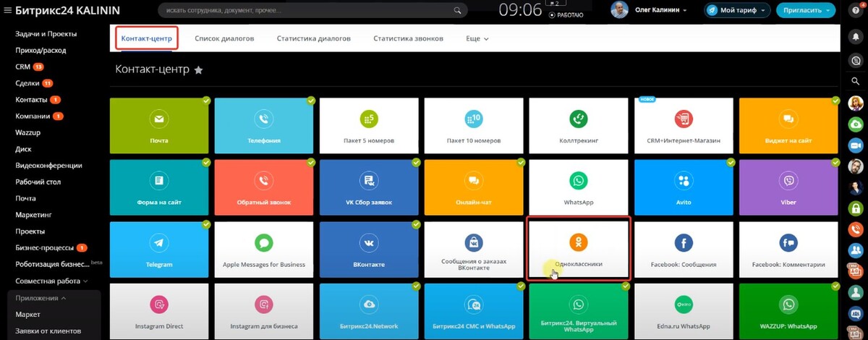Open the Edna.ru WhatsApp tile
This screenshot has width=868, height=340.
684,312
